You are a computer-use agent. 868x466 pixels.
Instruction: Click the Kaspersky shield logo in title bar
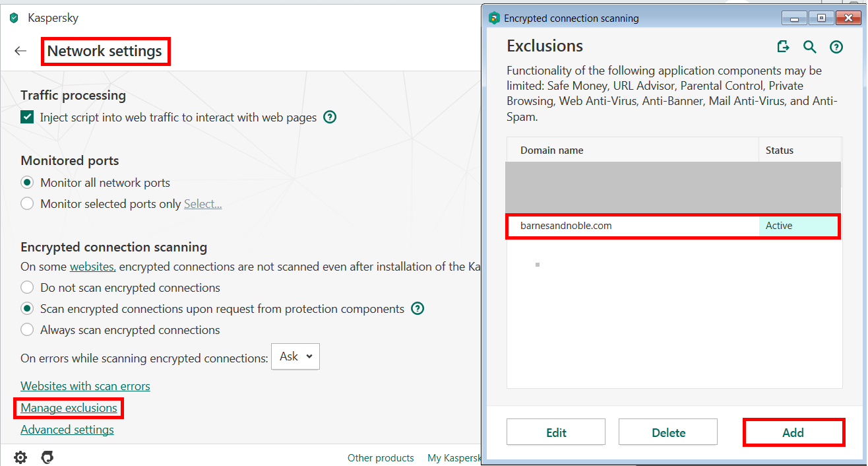[x=14, y=18]
